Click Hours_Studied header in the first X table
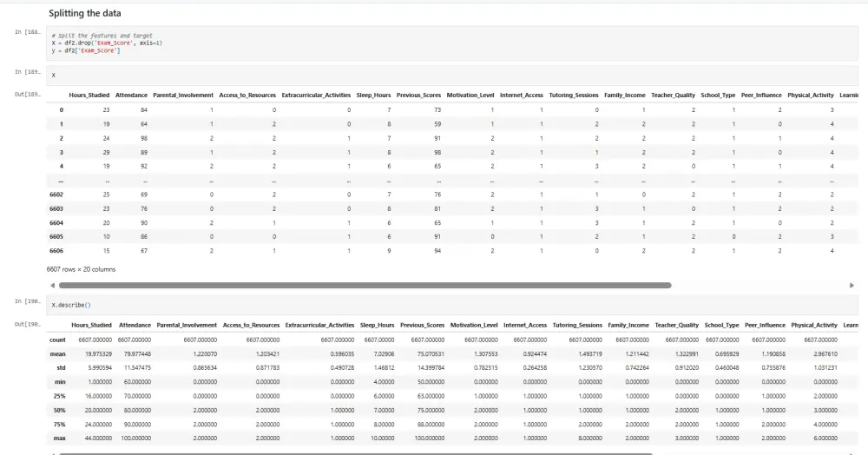 [x=89, y=96]
